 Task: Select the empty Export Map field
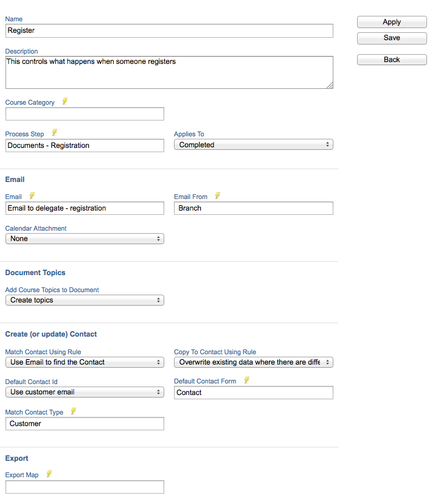point(85,487)
